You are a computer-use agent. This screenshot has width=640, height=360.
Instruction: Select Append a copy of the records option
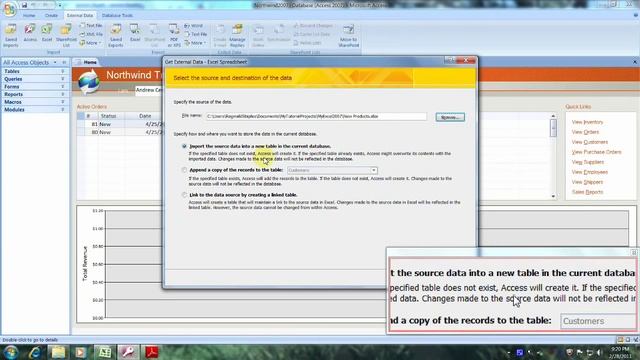coord(184,170)
